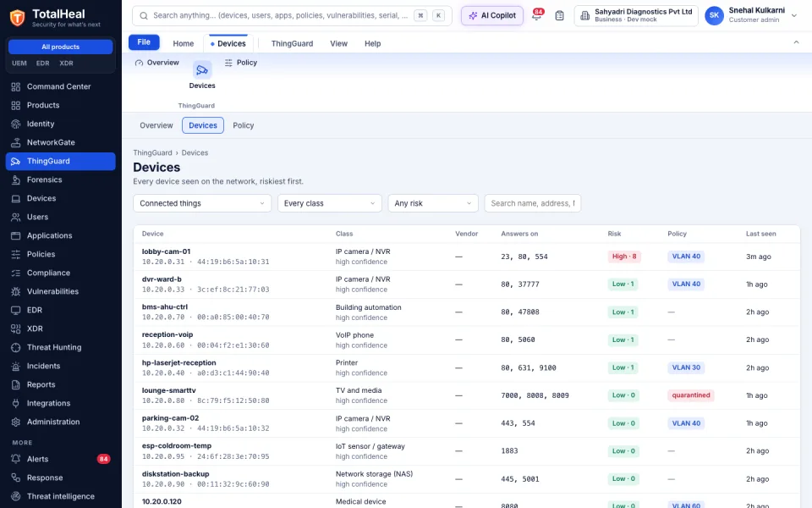Open the ThingGuard menu
This screenshot has width=812, height=508.
[x=292, y=43]
